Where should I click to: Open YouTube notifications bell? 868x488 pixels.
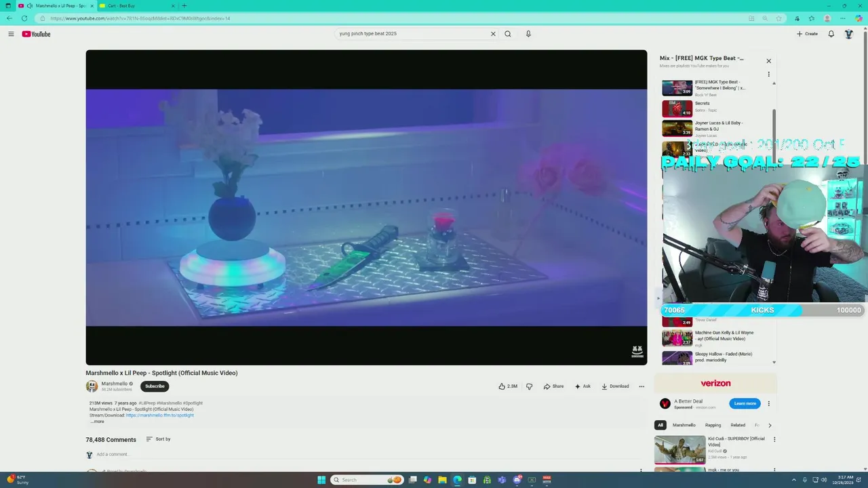[x=831, y=34]
